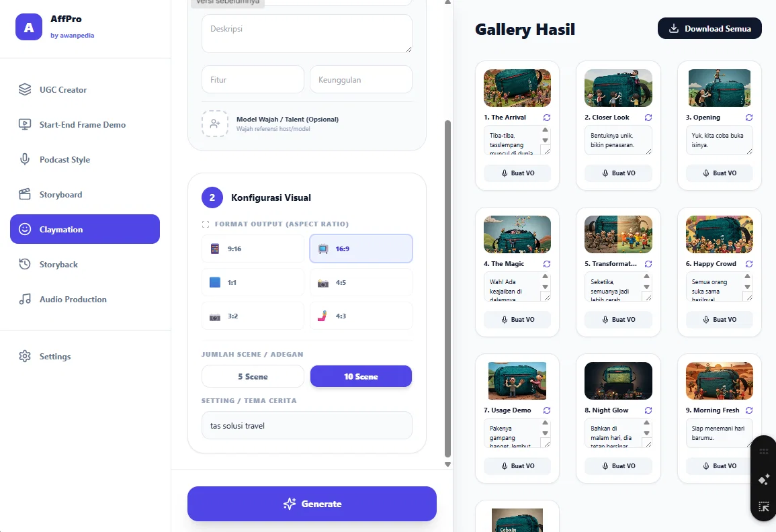Click the Setting / Tema Cerita input field

pos(307,426)
